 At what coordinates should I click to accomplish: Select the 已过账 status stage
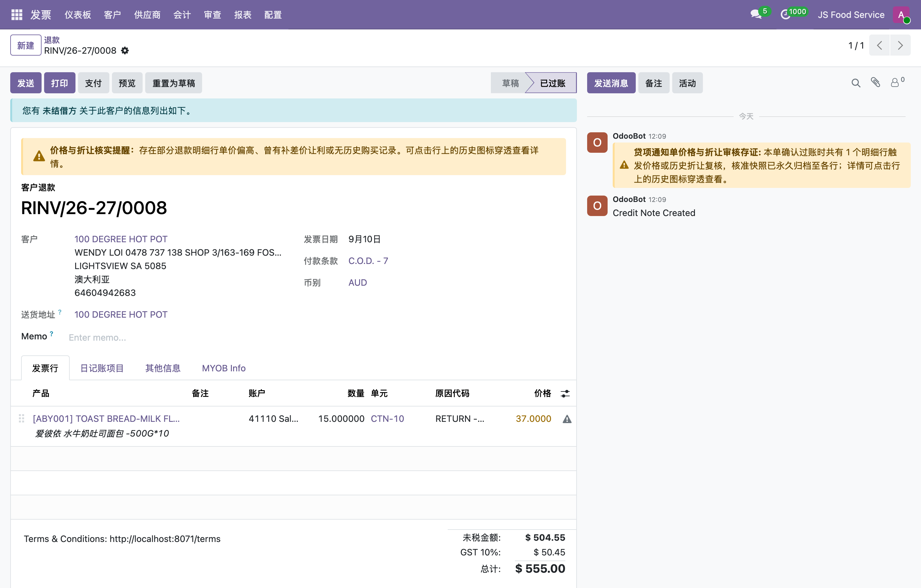click(552, 83)
